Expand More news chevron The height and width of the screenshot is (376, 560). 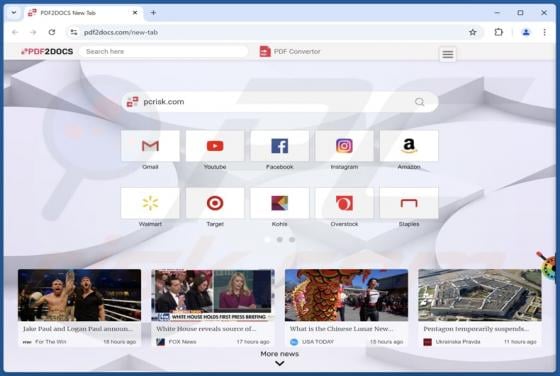pos(280,364)
